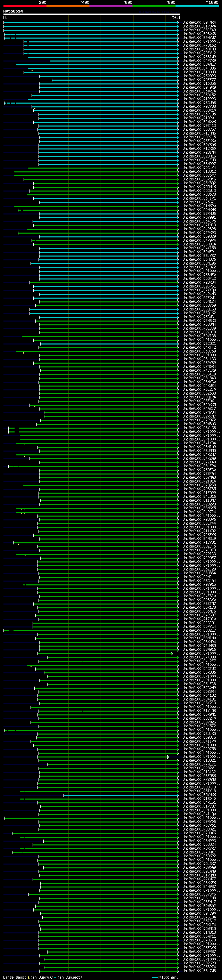
Task: Select the UniRef100_B1A0U3 hit label
Action: pyautogui.click(x=199, y=72)
